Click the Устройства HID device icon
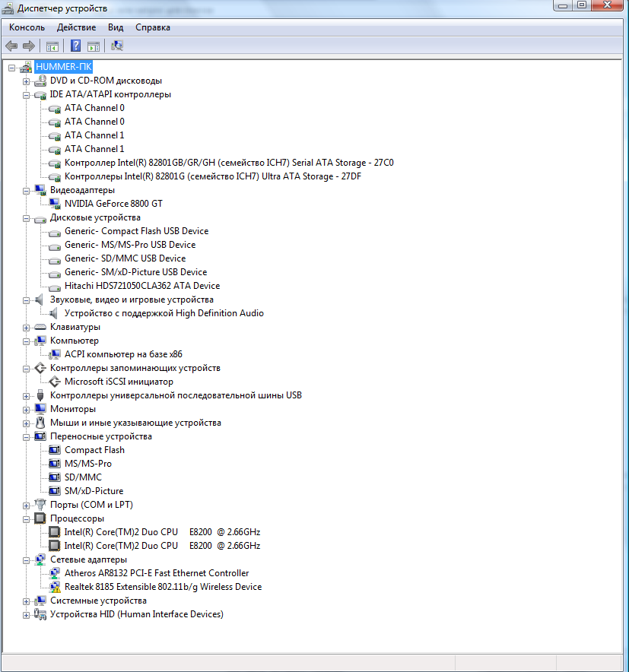Viewport: 629px width, 672px height. 40,614
